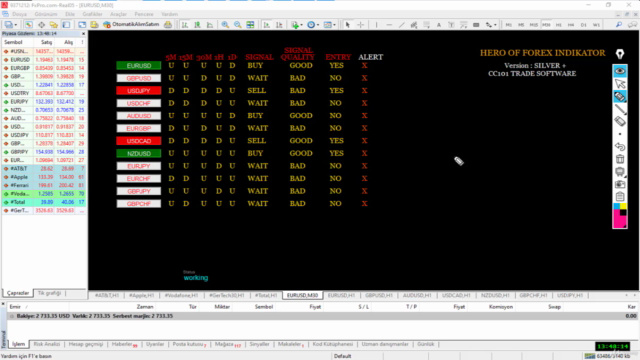Open the Grafikler menu

click(92, 14)
